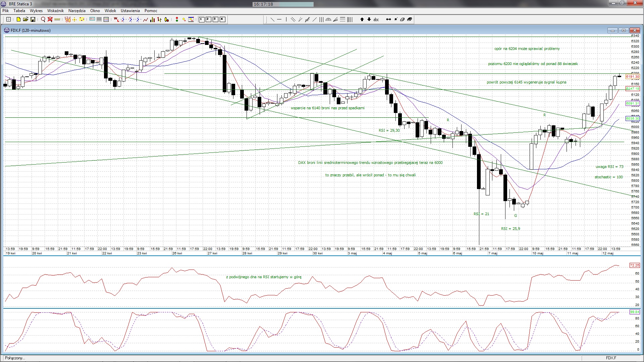Activate chart layout number 2 button
This screenshot has height=362, width=644.
(208, 19)
